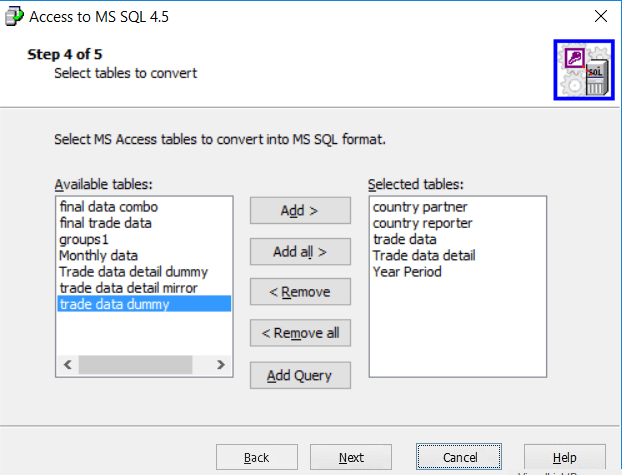Select 'Monthly data' in Available tables
This screenshot has height=475, width=623.
(144, 255)
